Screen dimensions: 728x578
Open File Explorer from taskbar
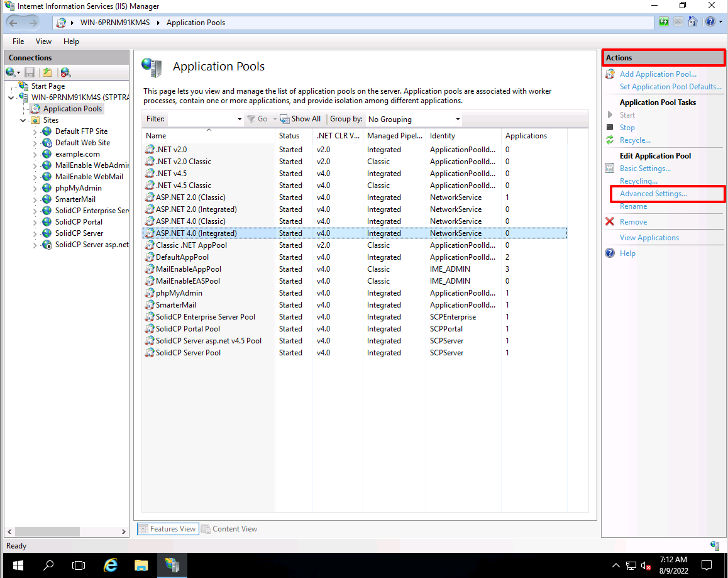click(141, 565)
